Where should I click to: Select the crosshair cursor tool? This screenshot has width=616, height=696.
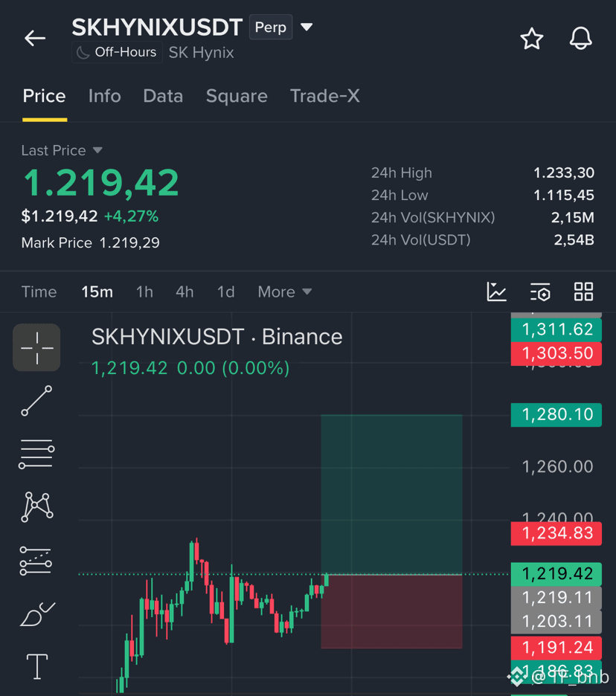click(x=37, y=347)
